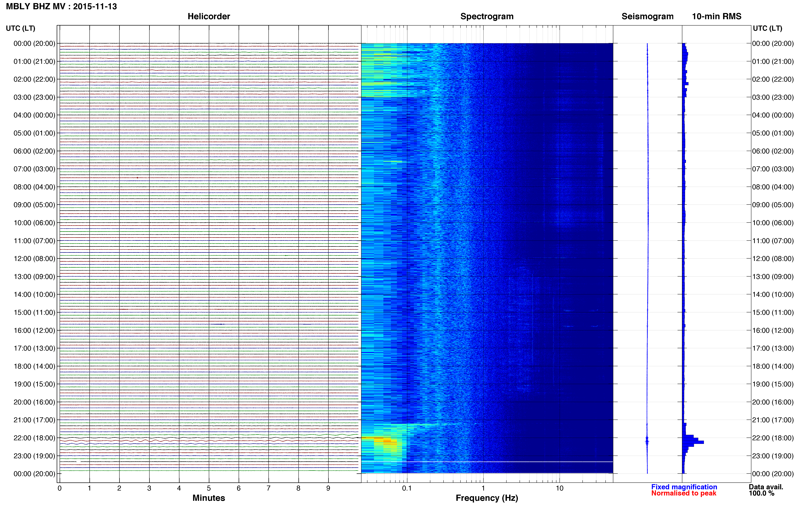Click the '10-min RMS' panel heading
Image resolution: width=812 pixels, height=508 pixels.
point(717,16)
